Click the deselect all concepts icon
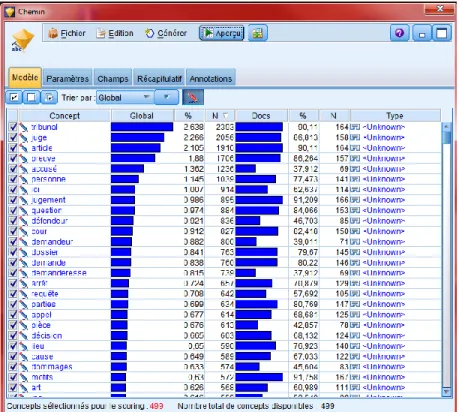Viewport: 459px width, 412px height. (31, 97)
